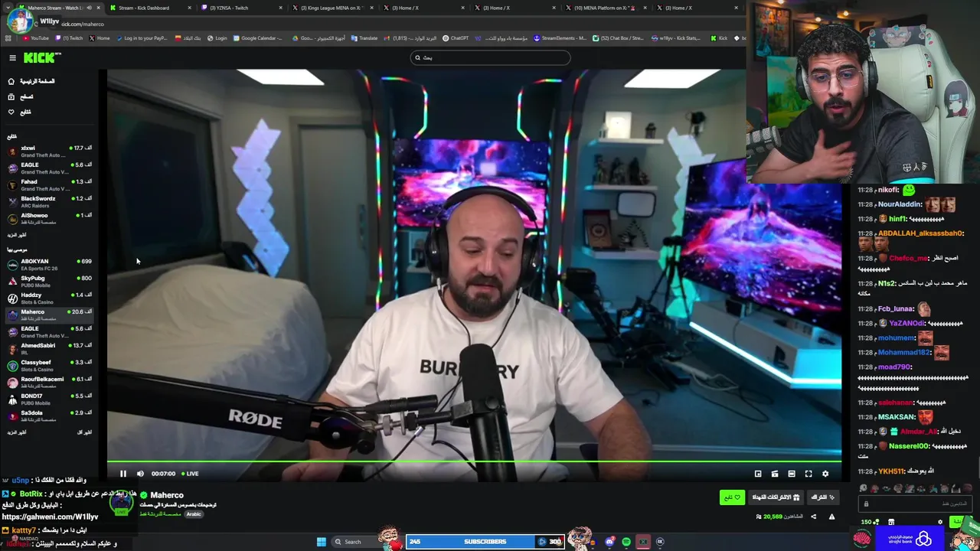Share the stream via share icon
The height and width of the screenshot is (551, 980).
click(x=813, y=517)
